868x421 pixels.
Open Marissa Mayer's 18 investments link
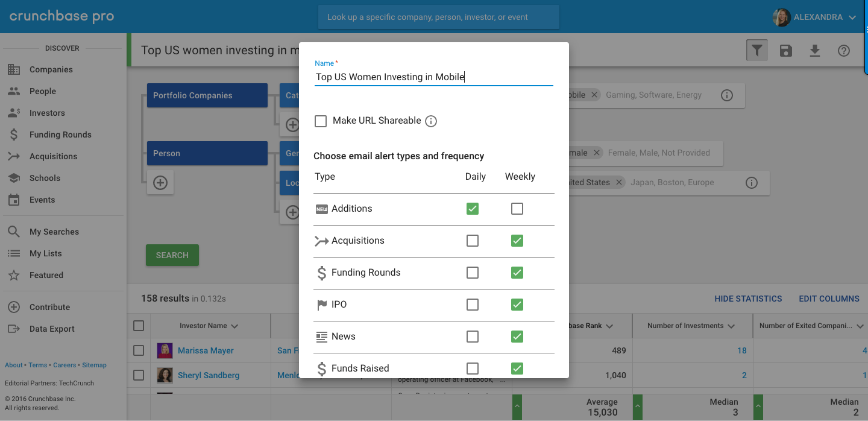[x=742, y=350]
